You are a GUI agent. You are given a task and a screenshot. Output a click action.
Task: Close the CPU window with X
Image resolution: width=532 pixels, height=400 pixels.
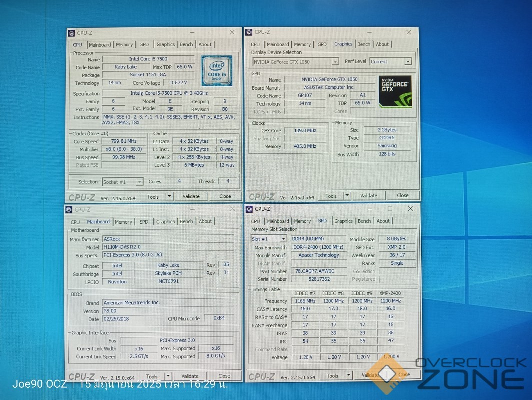(x=232, y=32)
